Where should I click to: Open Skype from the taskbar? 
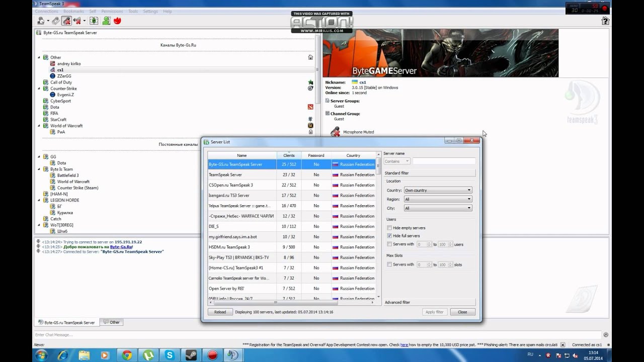pyautogui.click(x=170, y=355)
